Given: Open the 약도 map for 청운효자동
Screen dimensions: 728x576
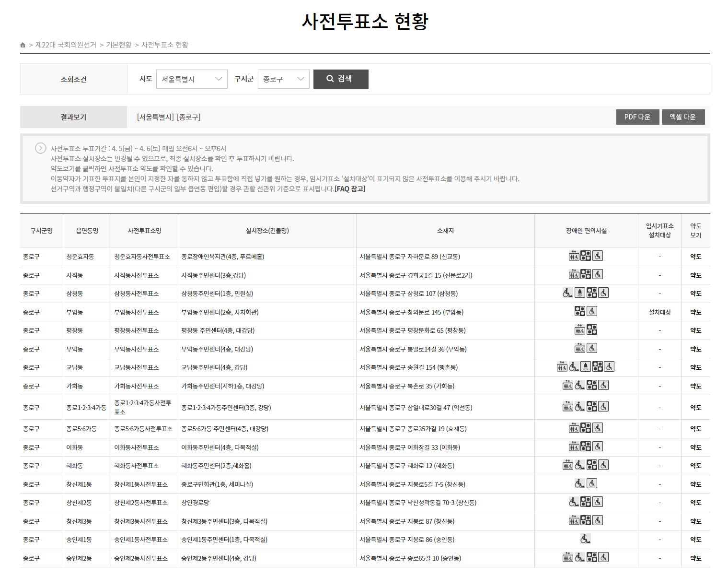Looking at the screenshot, I should (696, 257).
